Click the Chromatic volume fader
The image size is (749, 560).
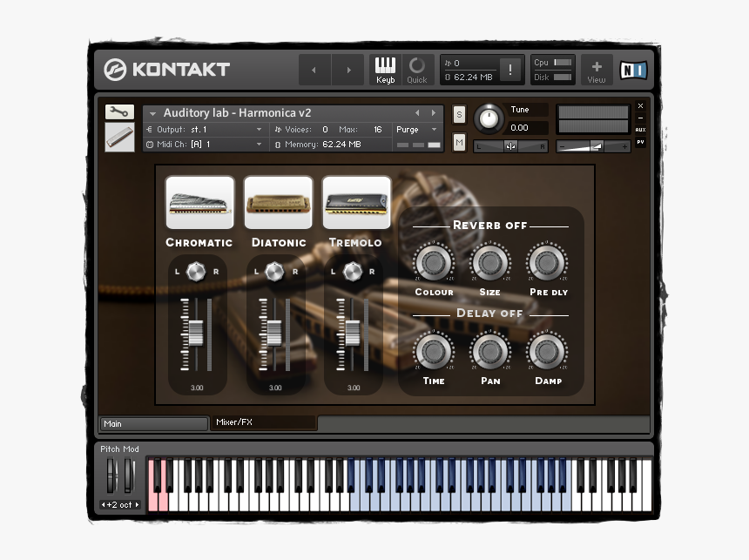tap(196, 333)
